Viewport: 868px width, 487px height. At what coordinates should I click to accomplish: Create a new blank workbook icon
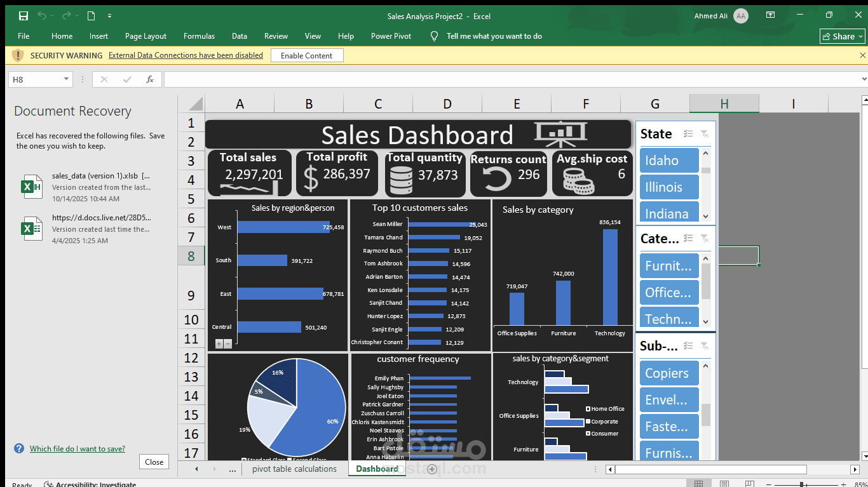point(91,16)
